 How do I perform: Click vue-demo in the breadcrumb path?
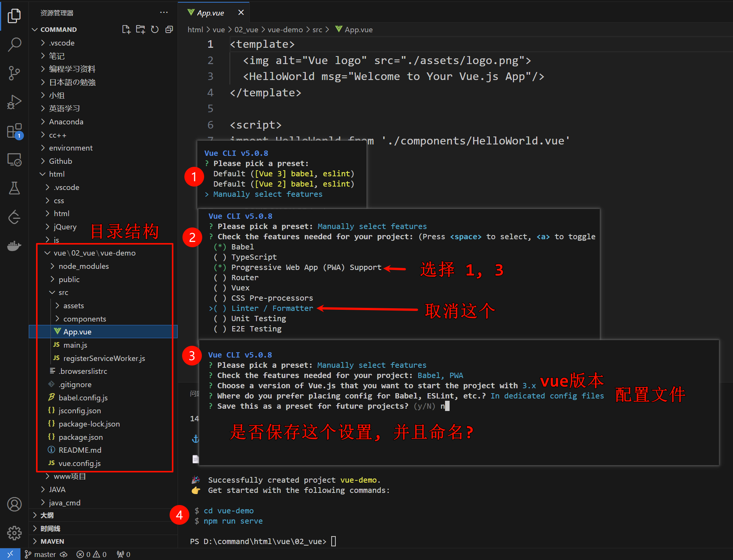pyautogui.click(x=285, y=30)
